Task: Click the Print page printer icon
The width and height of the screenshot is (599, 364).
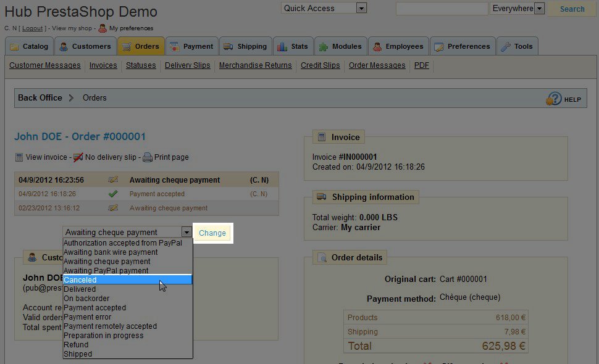Action: coord(148,157)
